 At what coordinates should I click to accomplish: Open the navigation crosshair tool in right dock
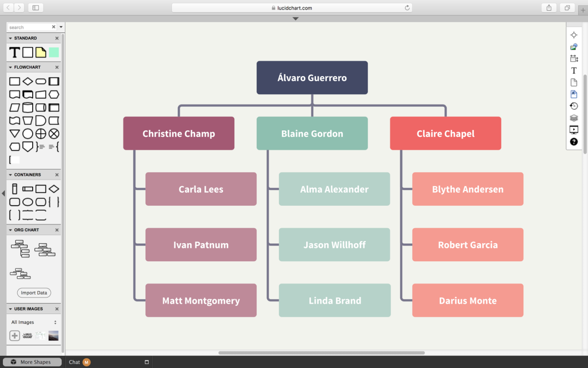click(x=574, y=35)
